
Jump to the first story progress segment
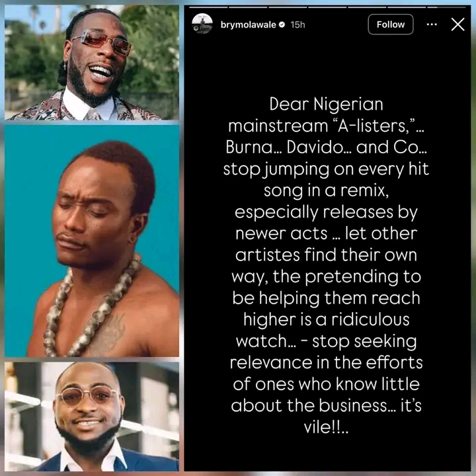tap(208, 7)
